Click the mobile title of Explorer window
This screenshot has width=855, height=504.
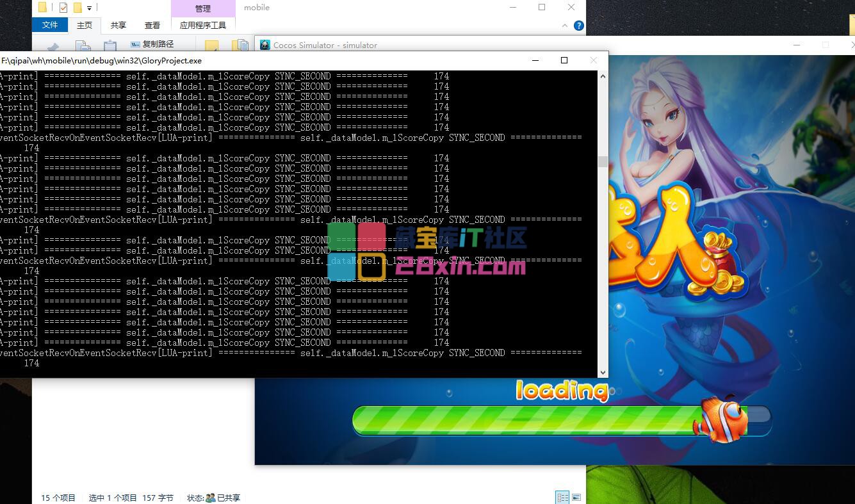(x=257, y=8)
